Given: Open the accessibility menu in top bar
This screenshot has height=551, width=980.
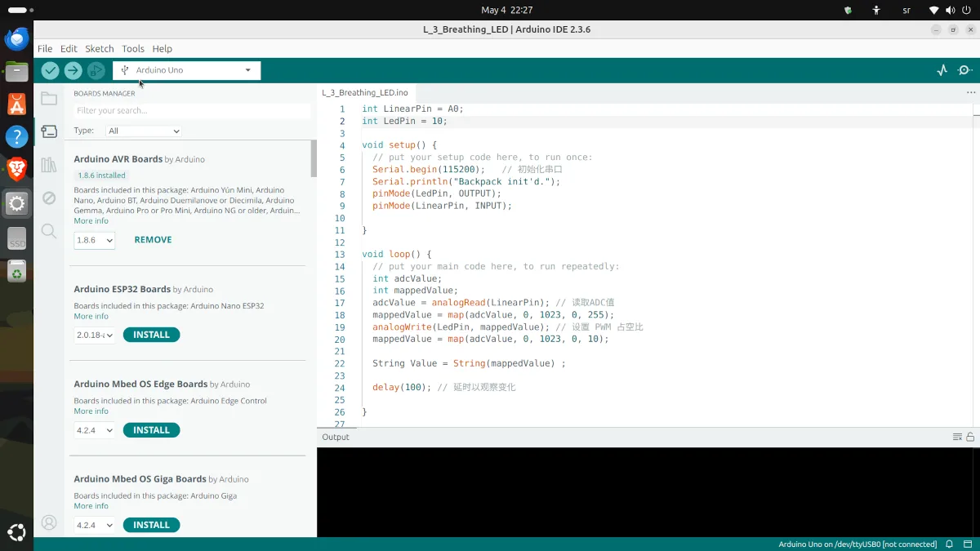Looking at the screenshot, I should pos(876,10).
